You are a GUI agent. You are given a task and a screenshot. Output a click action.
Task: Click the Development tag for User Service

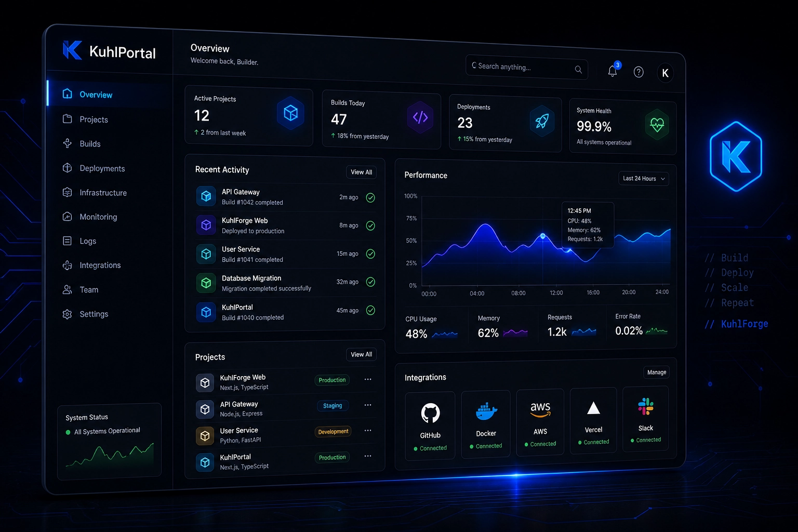[x=333, y=431]
